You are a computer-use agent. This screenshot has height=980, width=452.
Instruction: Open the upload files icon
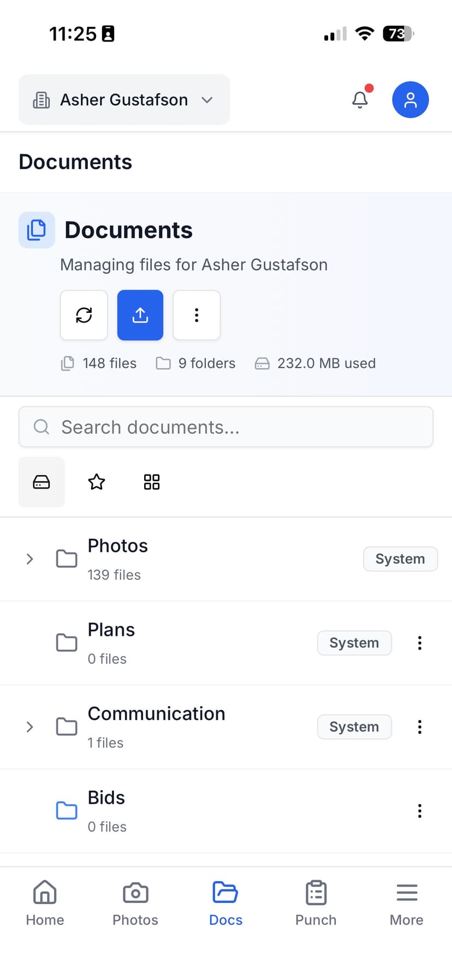(140, 315)
